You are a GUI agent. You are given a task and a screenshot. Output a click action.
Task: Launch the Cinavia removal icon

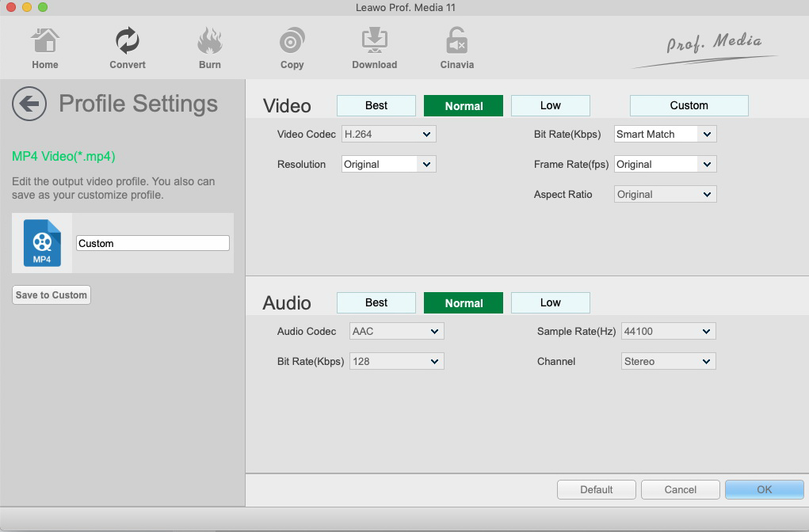[456, 41]
